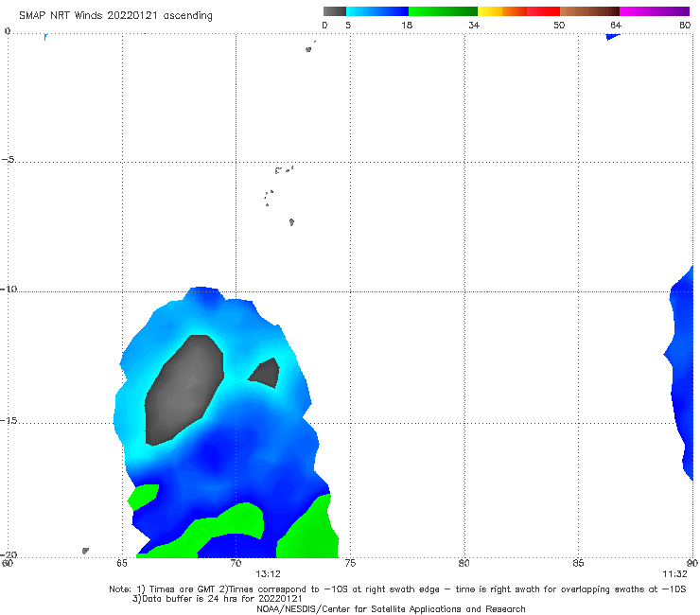Click the longitude axis label '80'
Viewport: 700px width, 615px height.
click(x=464, y=563)
